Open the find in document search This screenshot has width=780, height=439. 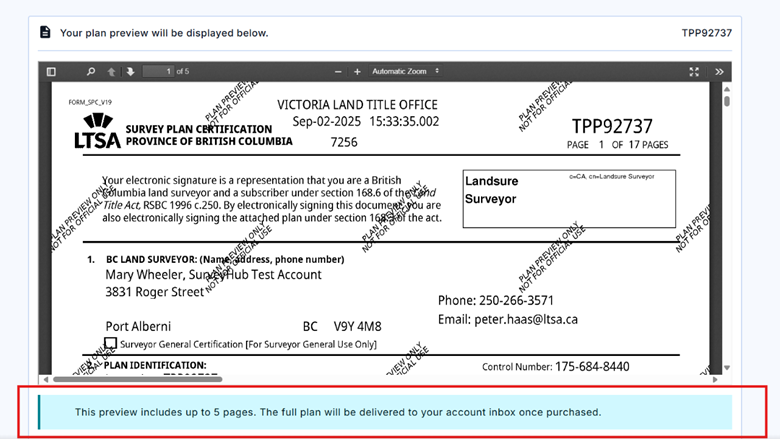click(x=91, y=72)
